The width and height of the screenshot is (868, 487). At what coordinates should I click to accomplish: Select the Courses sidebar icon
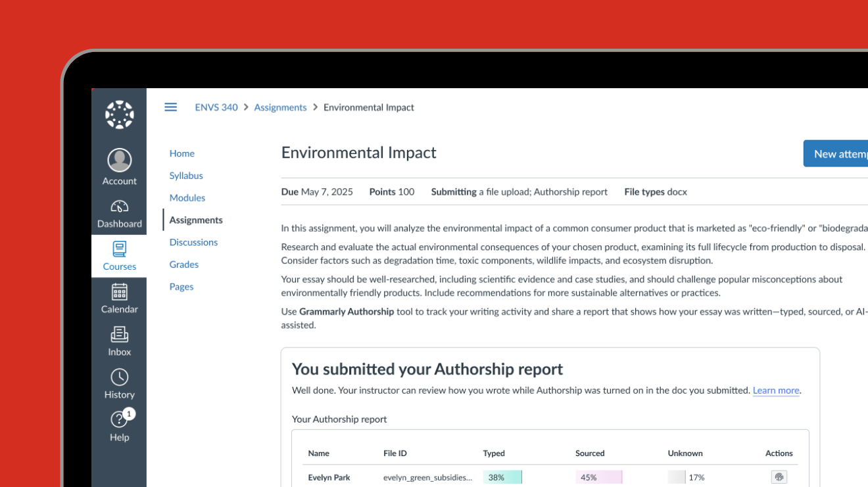(x=119, y=255)
